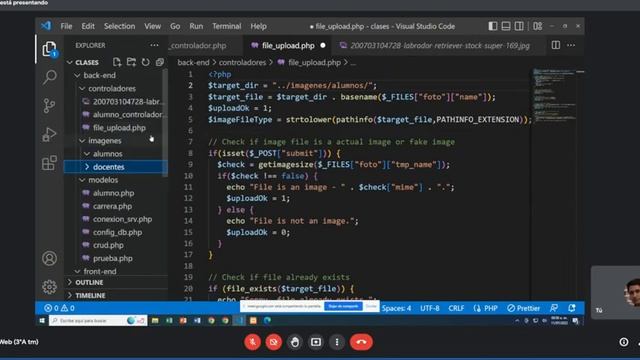The height and width of the screenshot is (360, 640).
Task: Open the Run and Debug view icon
Action: pos(49,134)
